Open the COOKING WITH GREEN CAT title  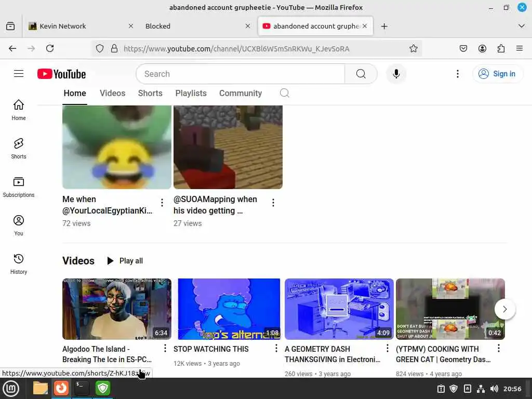443,354
